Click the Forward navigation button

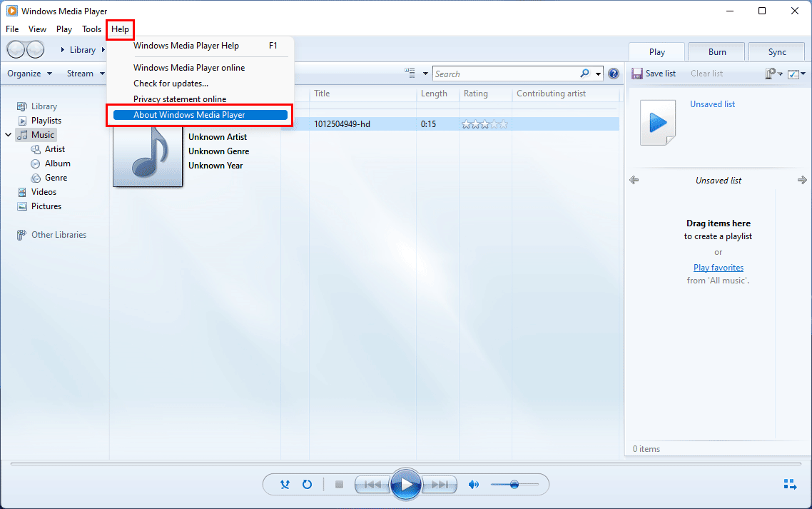click(x=35, y=49)
